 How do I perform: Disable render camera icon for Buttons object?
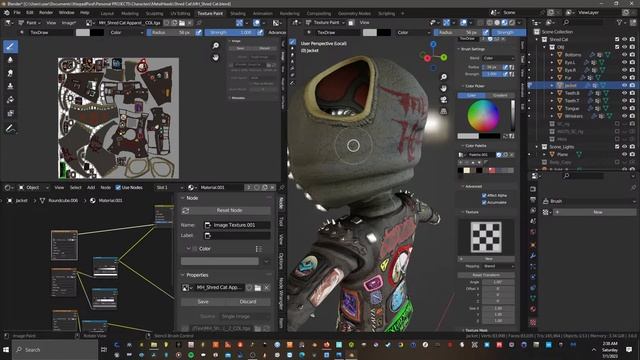[632, 55]
